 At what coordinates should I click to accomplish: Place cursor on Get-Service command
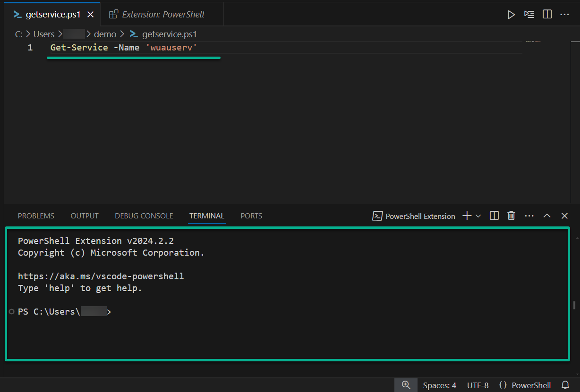coord(79,48)
